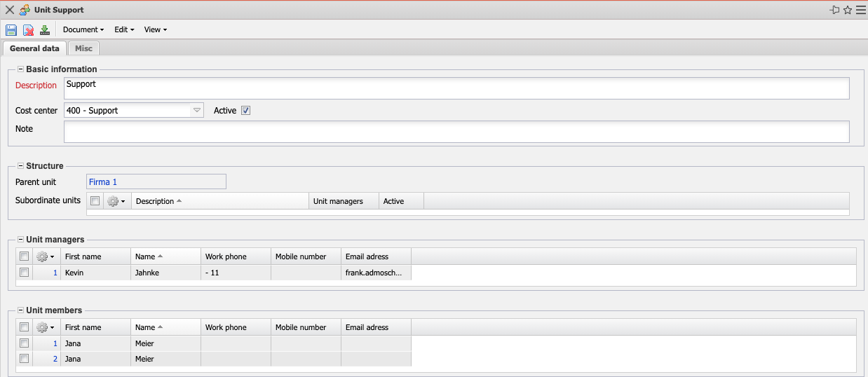Screen dimensions: 868x377
Task: Open gear settings in Unit members table
Action: [x=46, y=328]
